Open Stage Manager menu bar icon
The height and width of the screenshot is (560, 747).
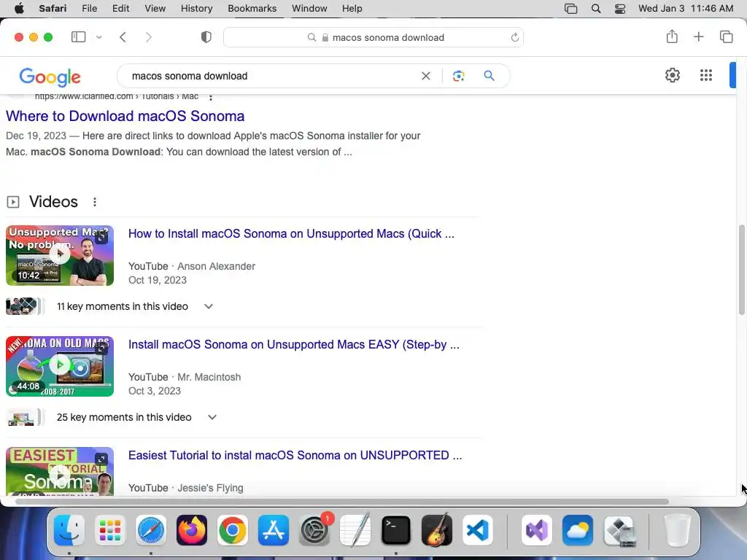coord(570,9)
